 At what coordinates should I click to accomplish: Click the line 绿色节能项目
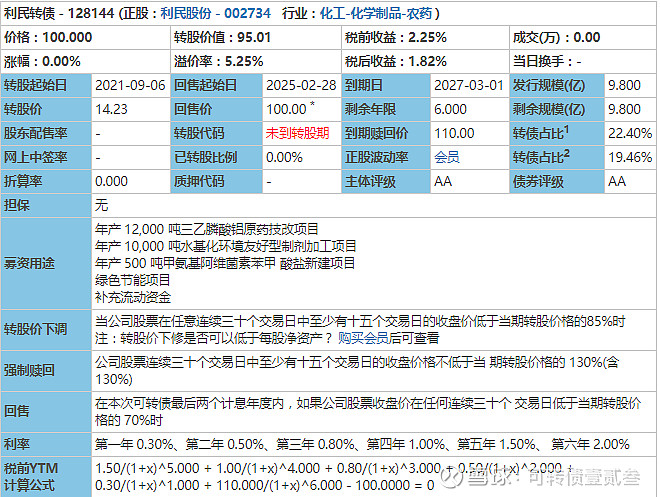pos(133,280)
